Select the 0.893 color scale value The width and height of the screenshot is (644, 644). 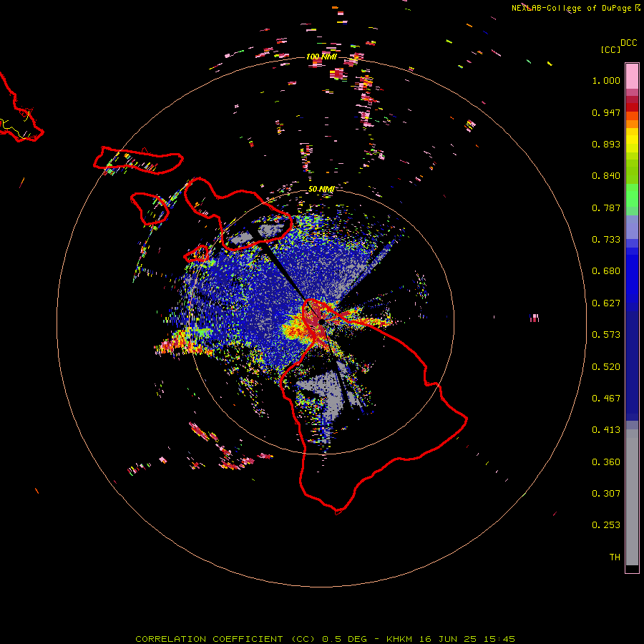coord(606,144)
